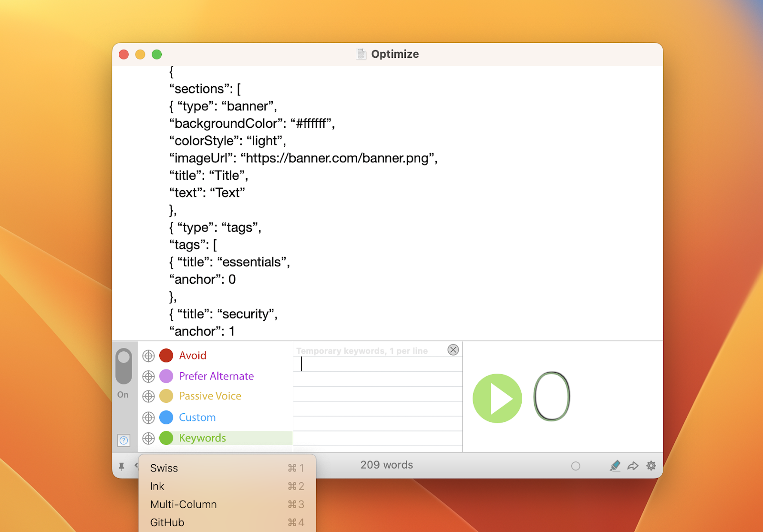Choose Swiss from the style menu
This screenshot has width=763, height=532.
click(x=164, y=468)
